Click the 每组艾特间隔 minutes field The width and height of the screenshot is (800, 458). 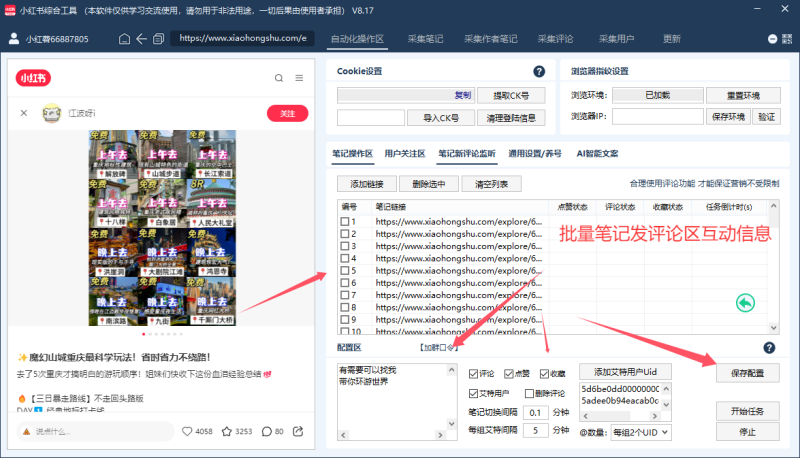pyautogui.click(x=535, y=430)
